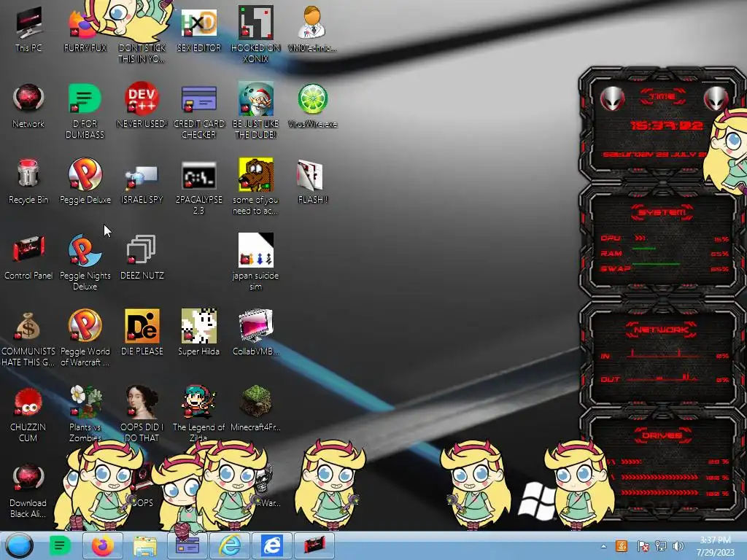Click the Java update tray icon

click(622, 546)
